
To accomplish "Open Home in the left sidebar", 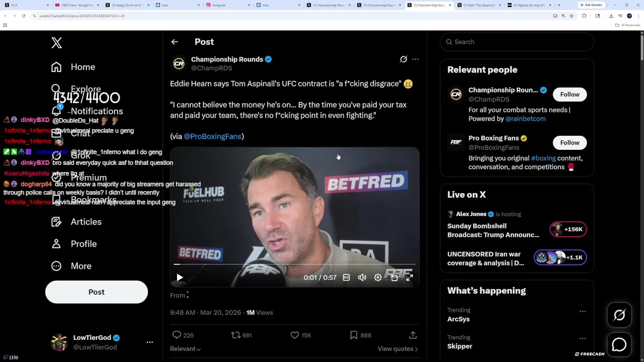I will [73, 67].
